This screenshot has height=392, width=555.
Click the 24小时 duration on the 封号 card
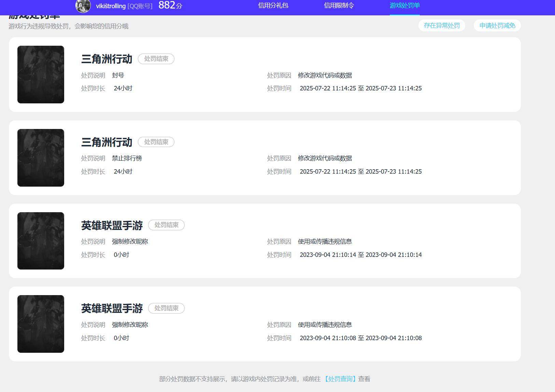pyautogui.click(x=123, y=88)
